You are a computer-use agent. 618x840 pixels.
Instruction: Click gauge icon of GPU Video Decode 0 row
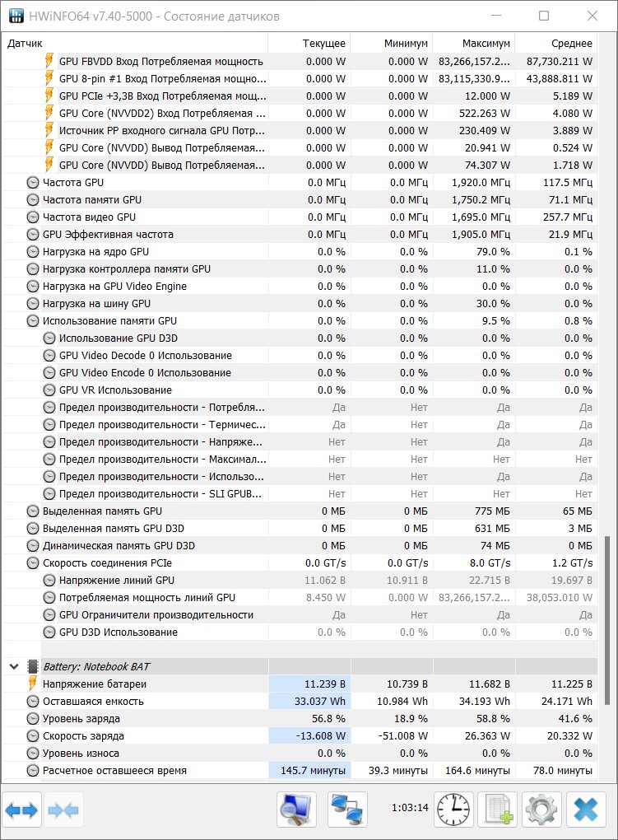coord(49,356)
